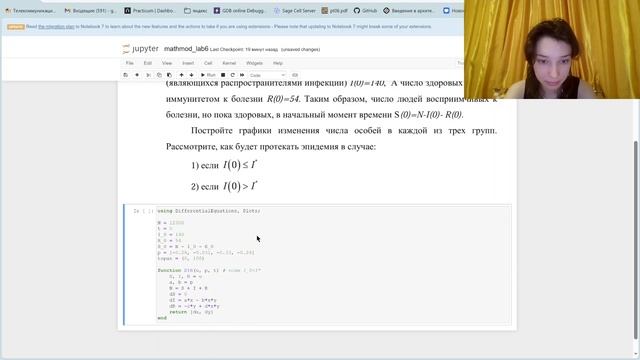640x360 pixels.
Task: Click the Jupyter logo
Action: click(x=140, y=49)
